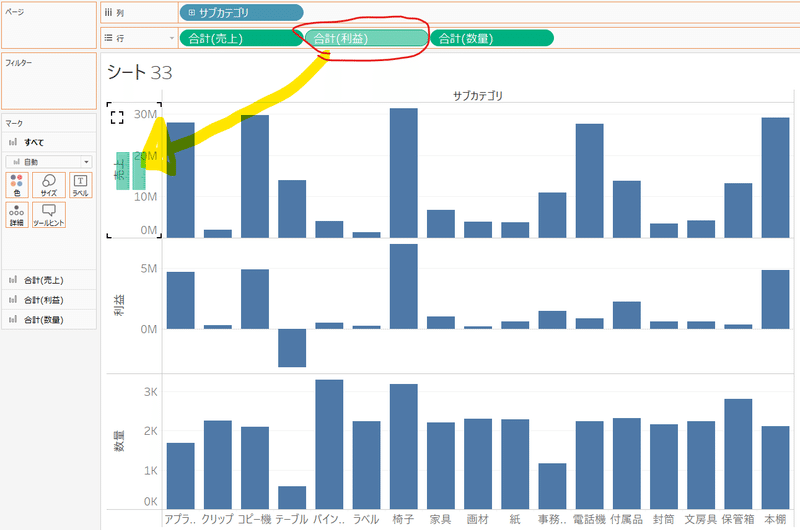Click the 椅子 bar in the sales chart
The width and height of the screenshot is (800, 530).
pyautogui.click(x=404, y=173)
